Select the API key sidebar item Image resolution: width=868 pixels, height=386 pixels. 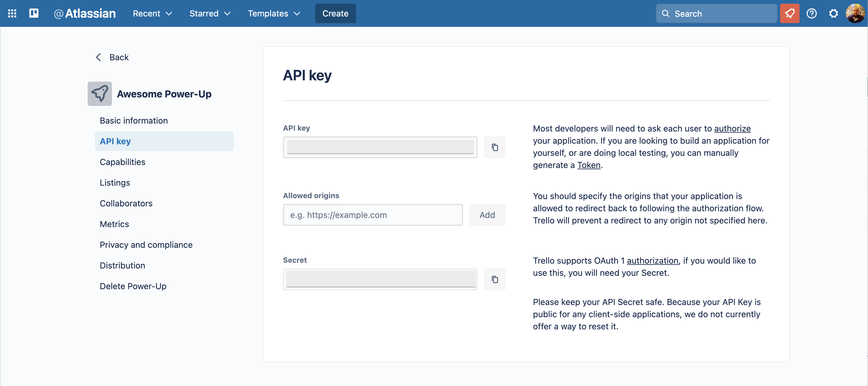[164, 141]
